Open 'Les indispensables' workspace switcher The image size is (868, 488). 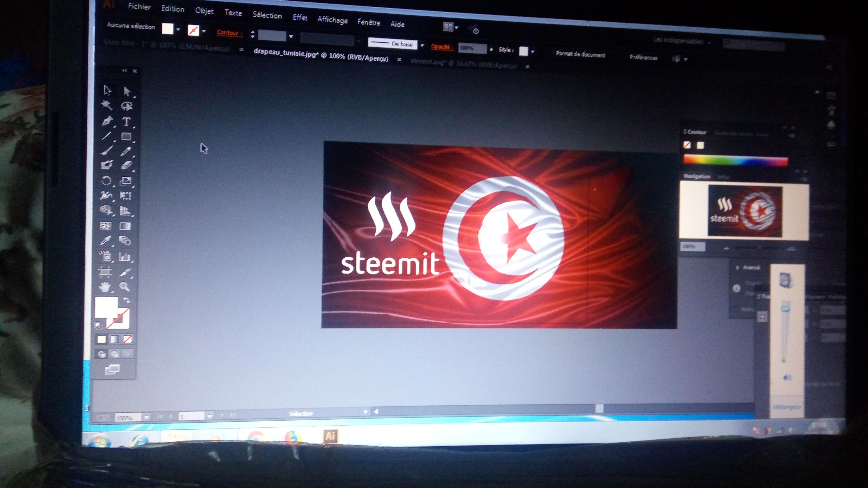(682, 41)
